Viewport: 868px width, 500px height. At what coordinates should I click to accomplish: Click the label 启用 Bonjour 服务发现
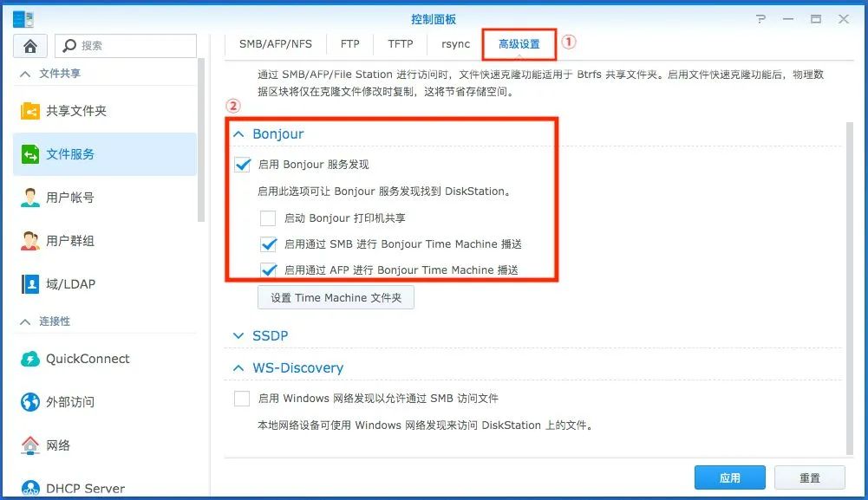[313, 165]
